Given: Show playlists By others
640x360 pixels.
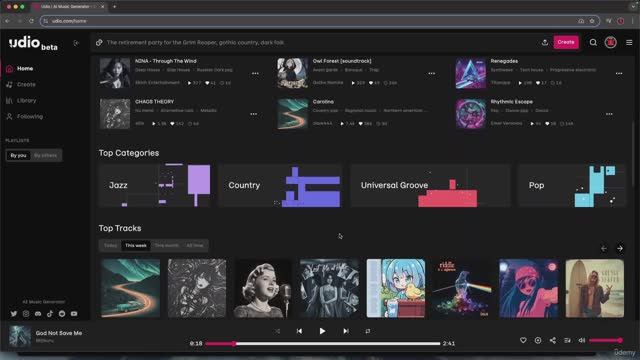Looking at the screenshot, I should point(45,156).
